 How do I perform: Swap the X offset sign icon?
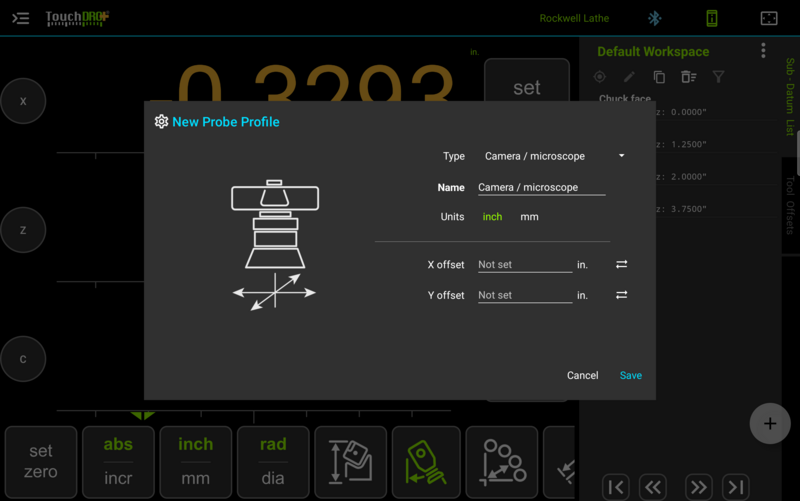click(x=621, y=264)
